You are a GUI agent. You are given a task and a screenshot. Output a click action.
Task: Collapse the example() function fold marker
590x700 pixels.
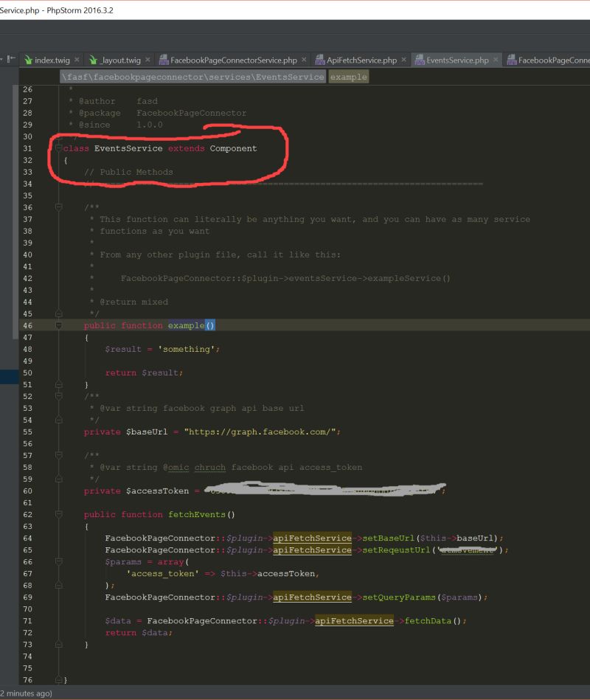coord(58,325)
